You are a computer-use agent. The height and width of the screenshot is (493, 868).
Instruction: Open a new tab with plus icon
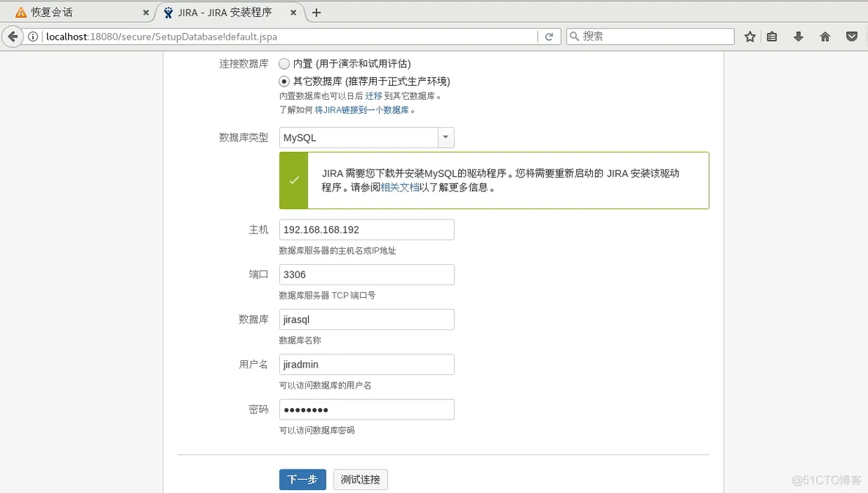pyautogui.click(x=317, y=12)
